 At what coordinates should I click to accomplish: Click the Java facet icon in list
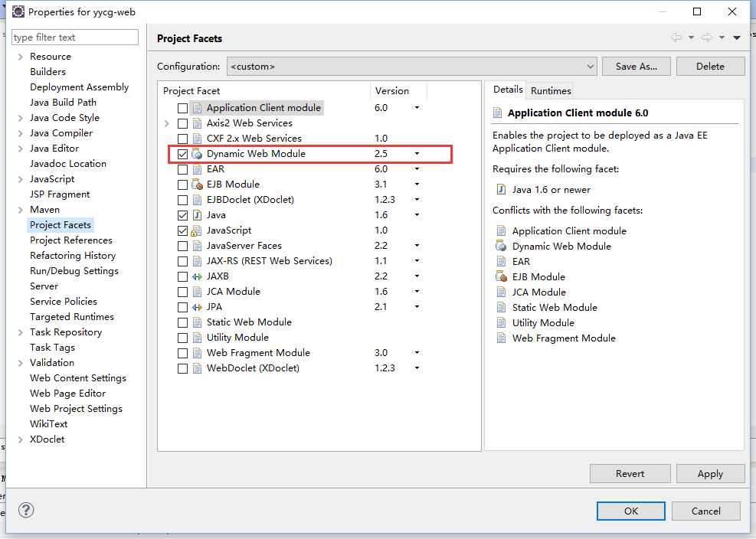(x=197, y=215)
